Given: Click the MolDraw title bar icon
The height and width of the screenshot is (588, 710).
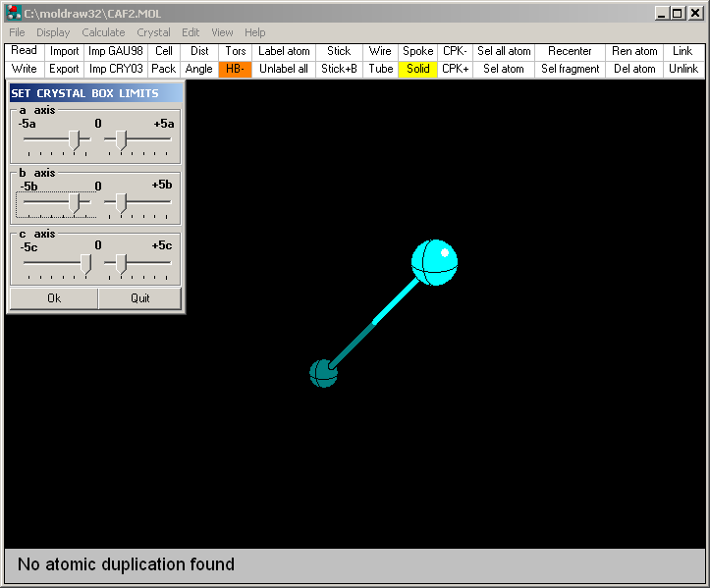Looking at the screenshot, I should 14,13.
